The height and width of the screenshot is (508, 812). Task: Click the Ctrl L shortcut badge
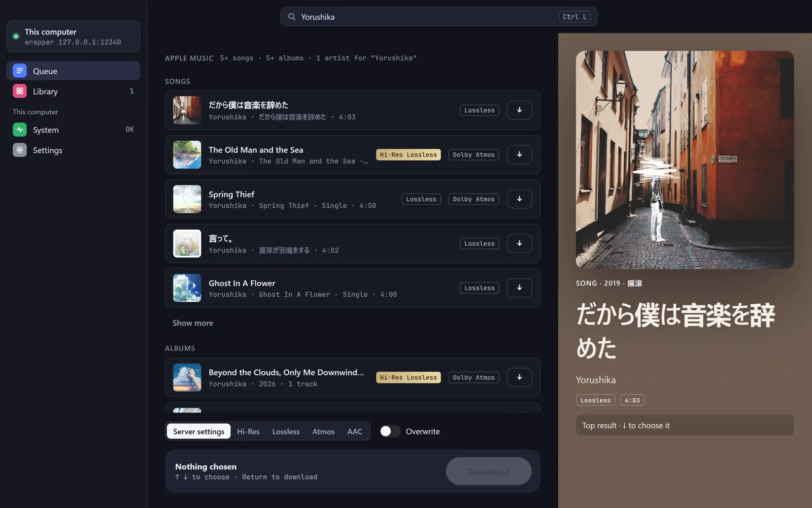[x=574, y=17]
